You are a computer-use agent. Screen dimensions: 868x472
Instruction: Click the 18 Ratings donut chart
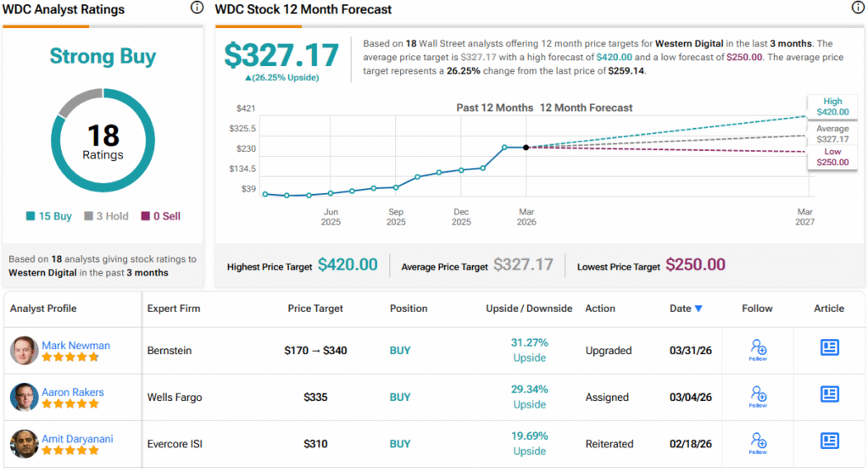pyautogui.click(x=103, y=141)
